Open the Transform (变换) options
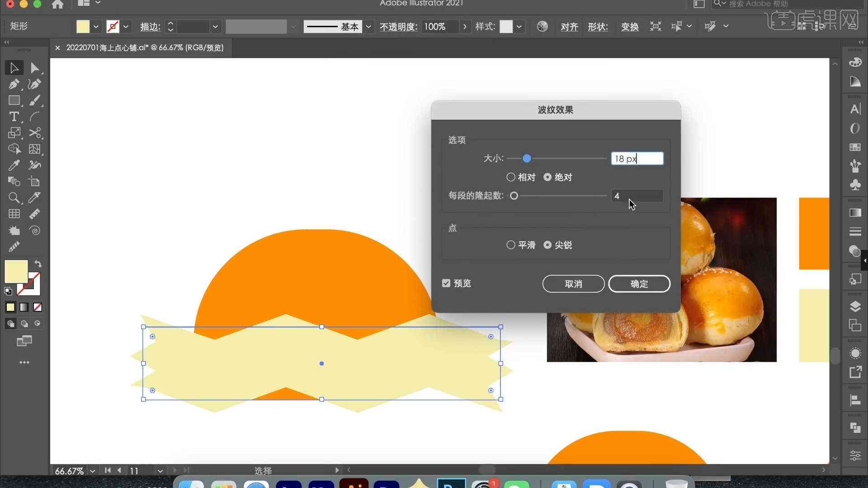This screenshot has width=868, height=488. 630,27
